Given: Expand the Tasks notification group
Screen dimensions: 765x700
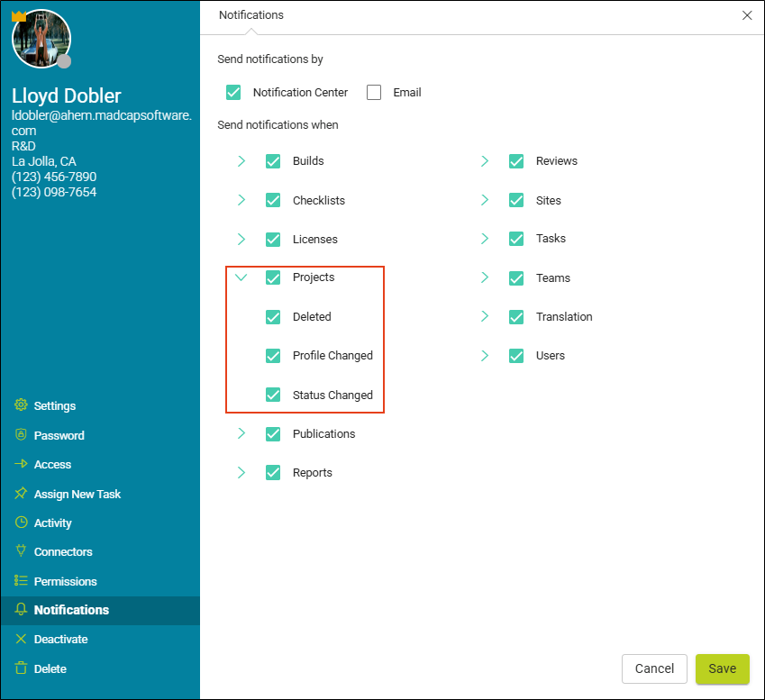Looking at the screenshot, I should point(485,239).
